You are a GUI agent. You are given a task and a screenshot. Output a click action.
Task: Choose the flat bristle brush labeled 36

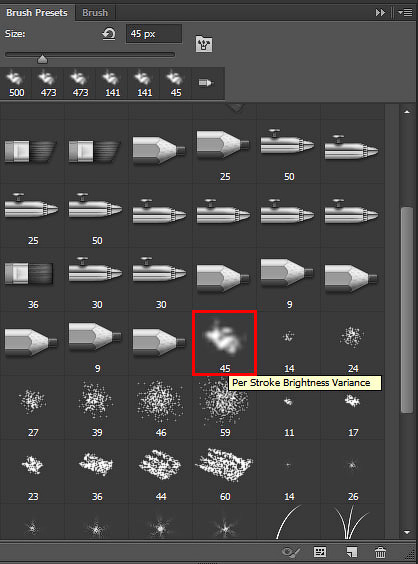33,279
